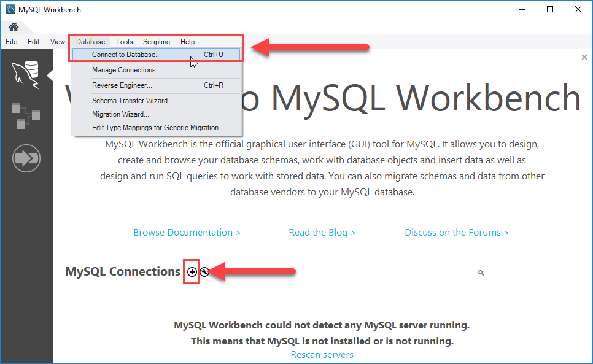Click the search magnifier for connections

coord(481,273)
